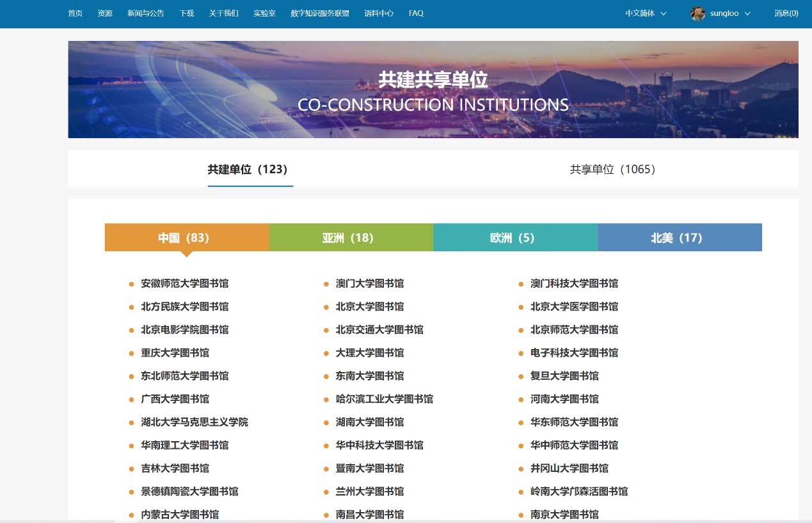Click 华中师范大学图书馆 entry
The height and width of the screenshot is (523, 812).
coord(574,445)
